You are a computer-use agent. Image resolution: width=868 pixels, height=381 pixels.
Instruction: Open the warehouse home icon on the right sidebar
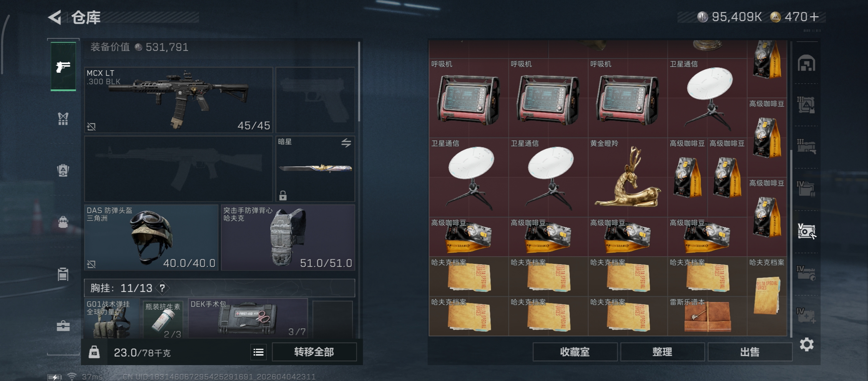807,63
